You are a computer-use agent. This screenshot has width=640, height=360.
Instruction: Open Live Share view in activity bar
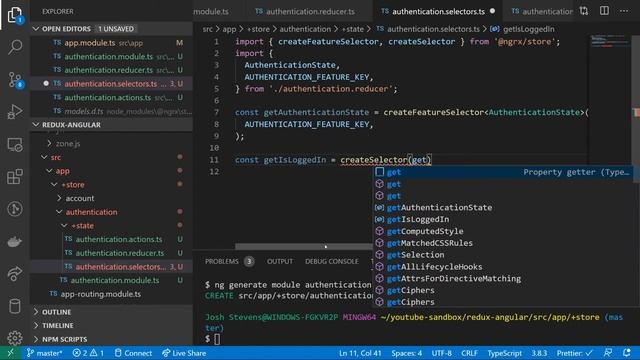point(15,273)
